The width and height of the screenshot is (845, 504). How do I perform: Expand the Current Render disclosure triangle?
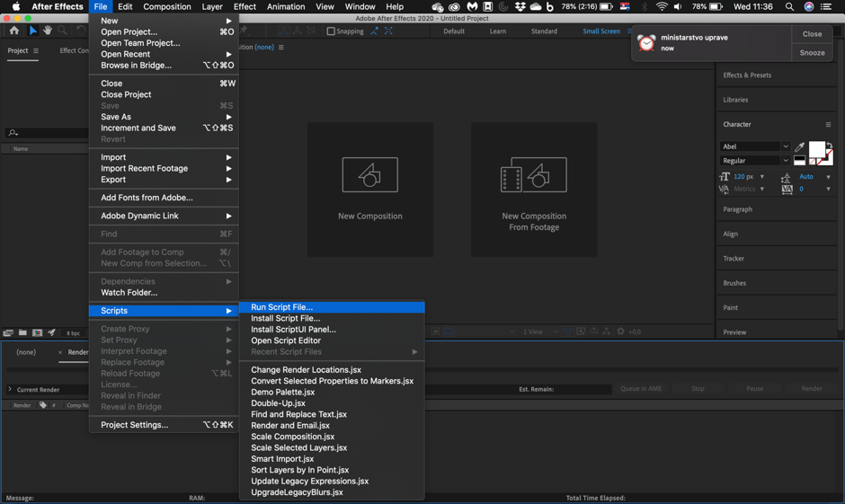coord(10,389)
